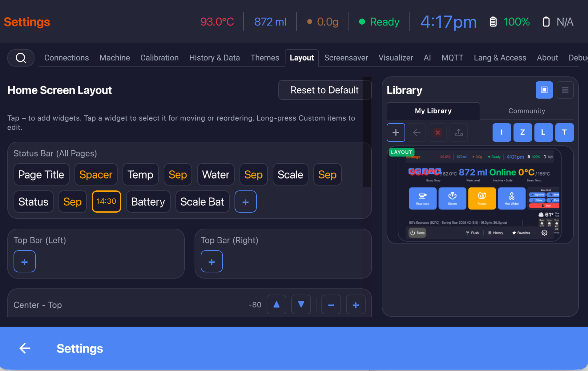Add widget to Status Bar row
Viewport: 588px width, 371px height.
pos(246,202)
